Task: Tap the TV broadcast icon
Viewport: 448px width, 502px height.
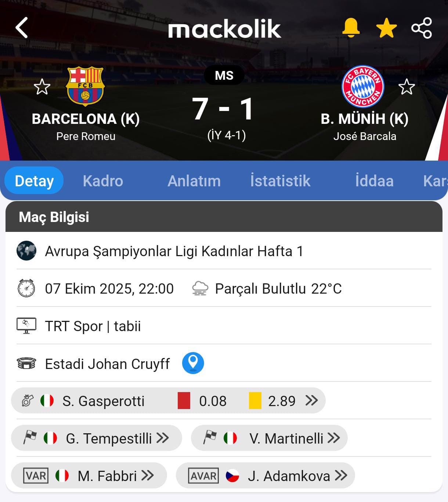Action: pos(26,326)
